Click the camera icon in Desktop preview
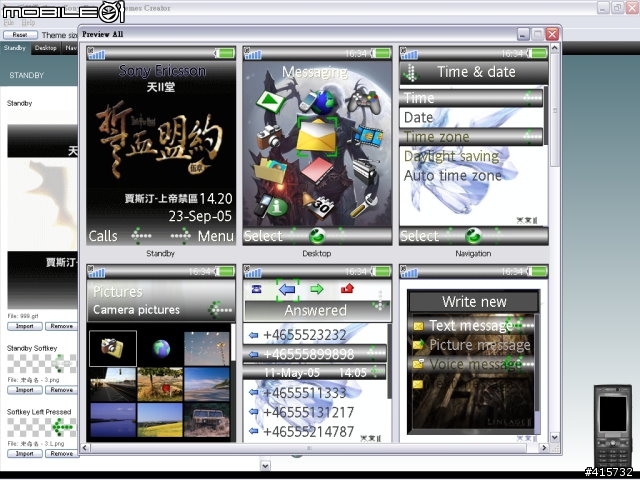The height and width of the screenshot is (480, 640). (269, 137)
